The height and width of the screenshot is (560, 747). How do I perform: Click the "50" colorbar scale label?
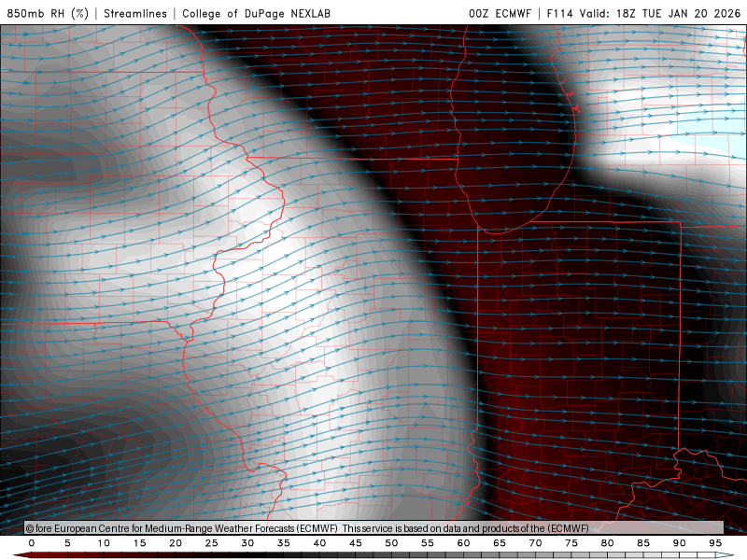click(x=391, y=543)
